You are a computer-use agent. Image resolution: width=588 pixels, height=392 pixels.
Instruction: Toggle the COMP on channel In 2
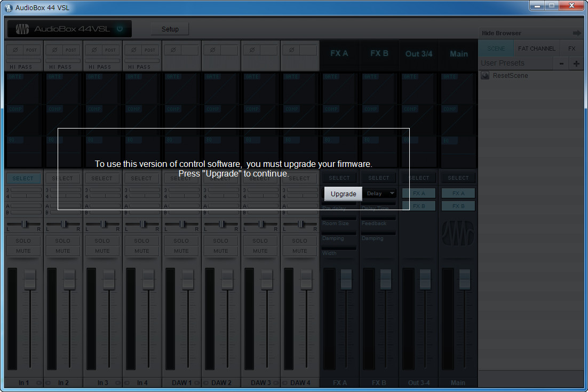coord(55,109)
